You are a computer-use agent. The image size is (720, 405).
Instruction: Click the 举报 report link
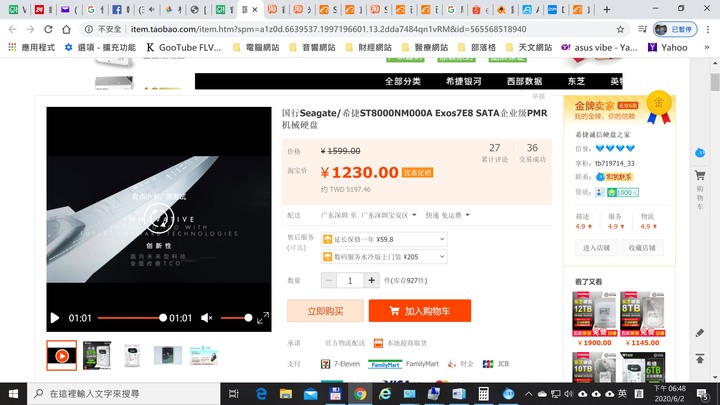pyautogui.click(x=539, y=96)
